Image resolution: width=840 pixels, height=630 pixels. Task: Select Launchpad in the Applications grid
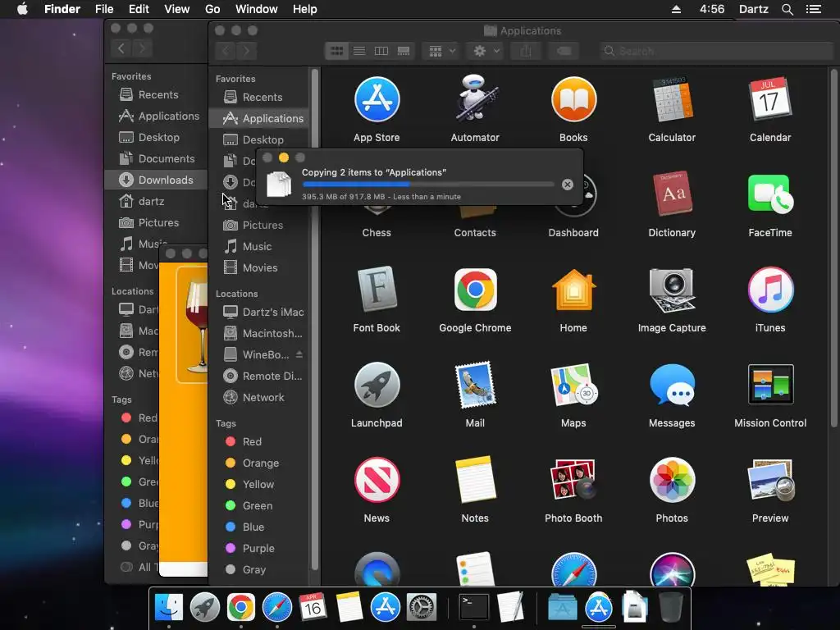point(377,386)
